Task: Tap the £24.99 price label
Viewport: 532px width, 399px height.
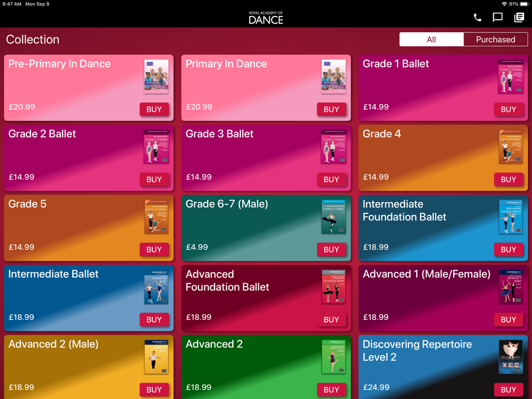Action: [x=376, y=387]
